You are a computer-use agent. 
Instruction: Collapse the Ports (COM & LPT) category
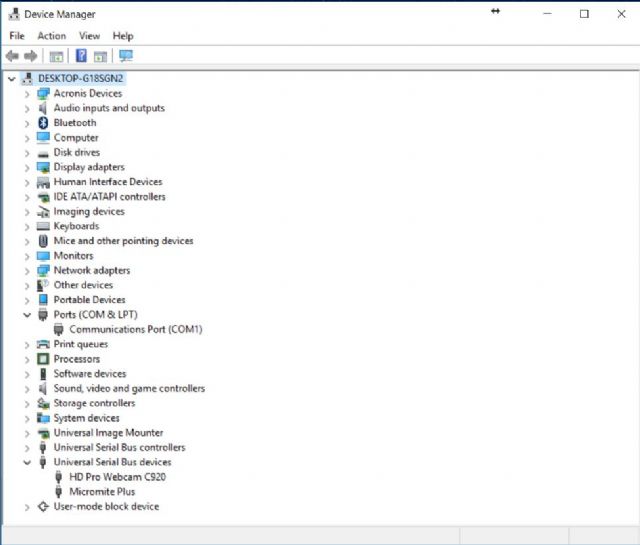[x=27, y=314]
